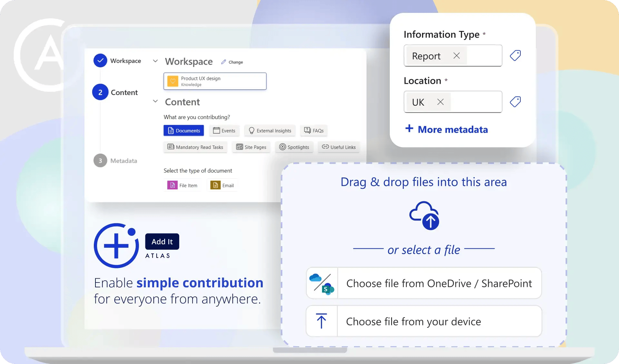Click the cloud upload icon
Screen dimensions: 619x364
[424, 216]
